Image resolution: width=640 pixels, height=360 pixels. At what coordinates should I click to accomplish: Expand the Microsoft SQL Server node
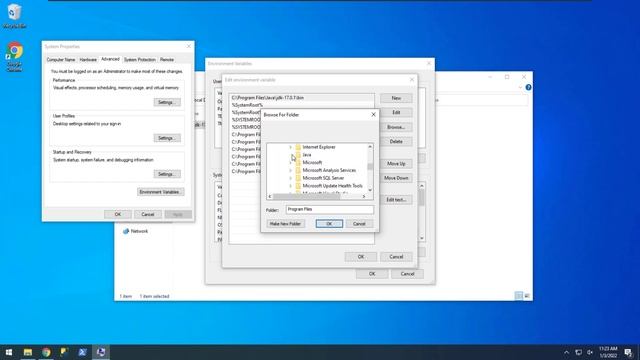(x=291, y=178)
